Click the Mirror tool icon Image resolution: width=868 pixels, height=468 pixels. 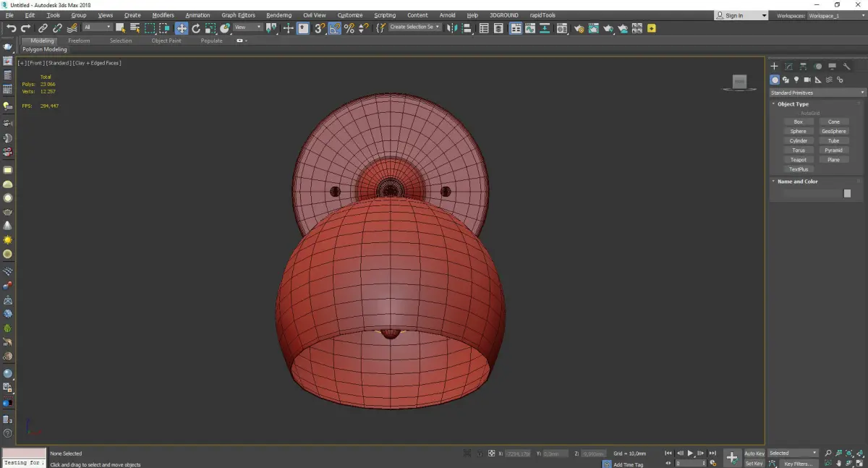point(451,28)
